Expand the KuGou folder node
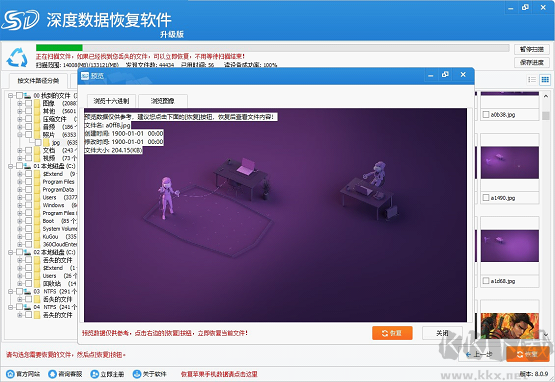 pyautogui.click(x=20, y=236)
